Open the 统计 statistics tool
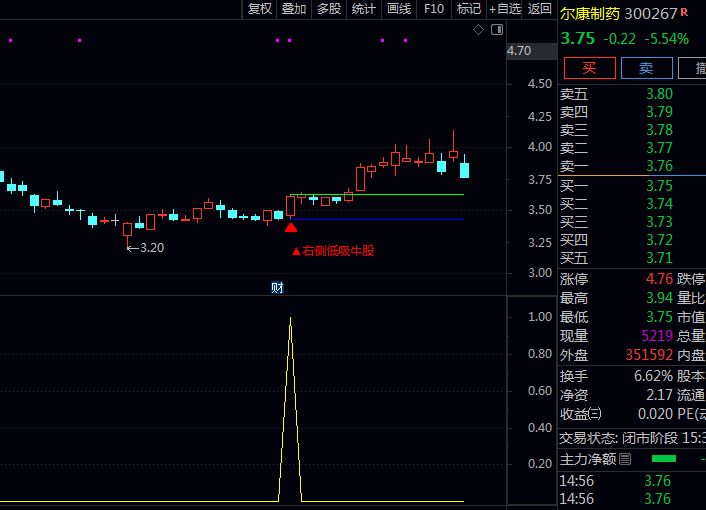Viewport: 706px width, 510px height. coord(364,9)
